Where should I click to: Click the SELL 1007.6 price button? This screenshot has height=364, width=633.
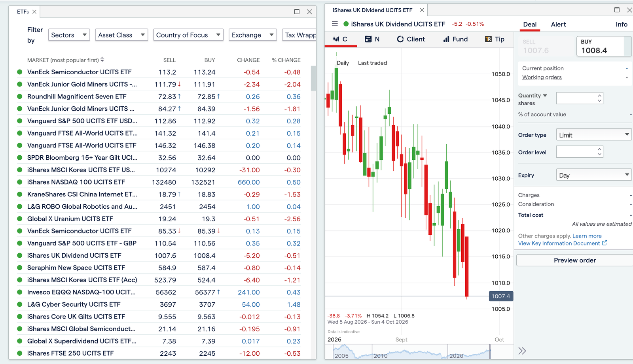pyautogui.click(x=546, y=47)
